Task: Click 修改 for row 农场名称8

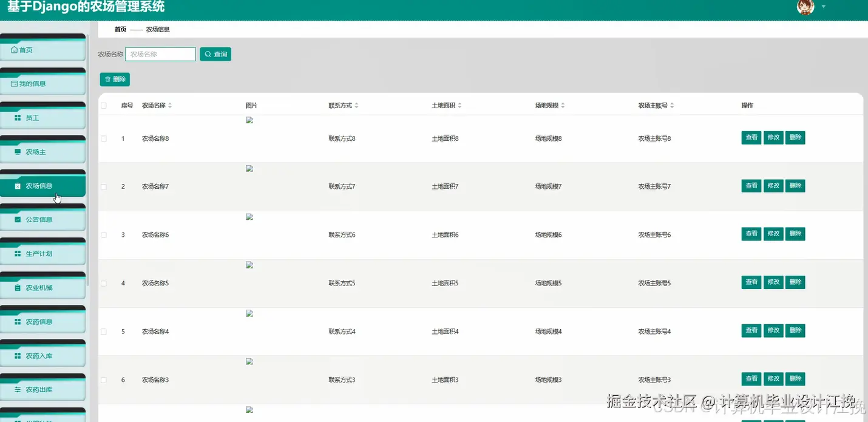Action: click(773, 137)
